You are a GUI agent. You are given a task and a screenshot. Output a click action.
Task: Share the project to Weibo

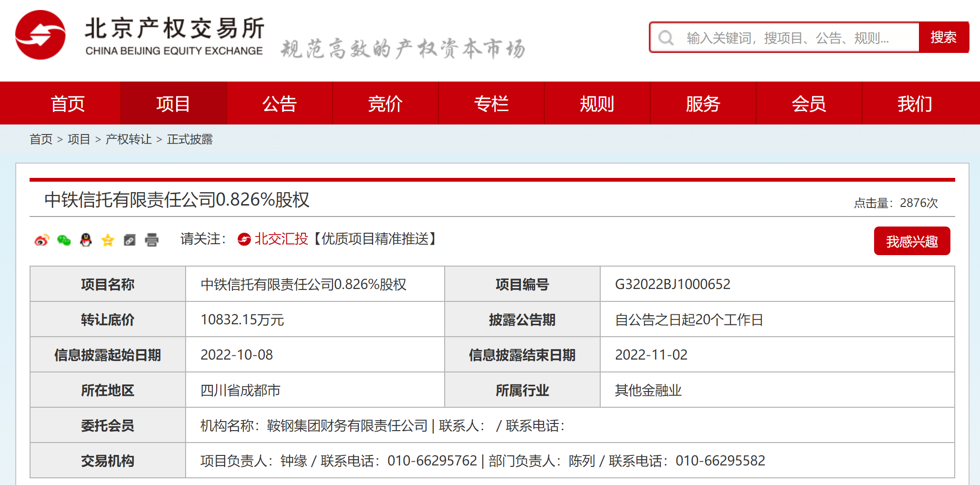coord(42,240)
